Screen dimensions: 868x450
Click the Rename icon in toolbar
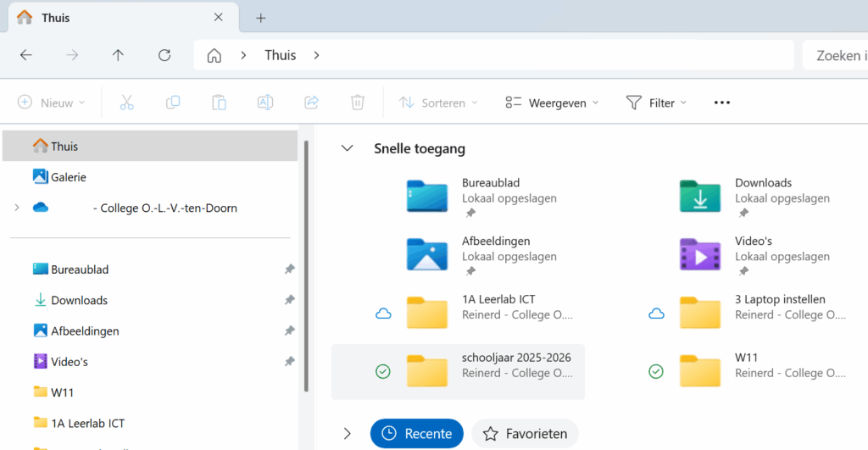tap(265, 103)
